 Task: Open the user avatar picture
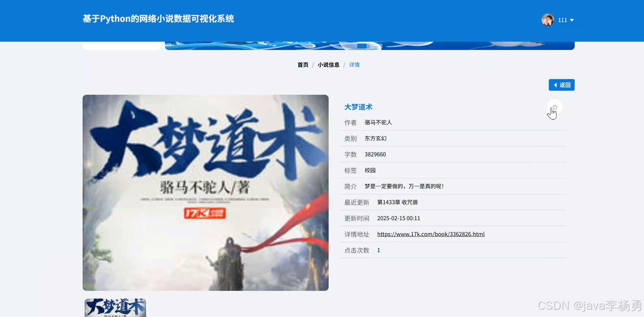point(548,20)
